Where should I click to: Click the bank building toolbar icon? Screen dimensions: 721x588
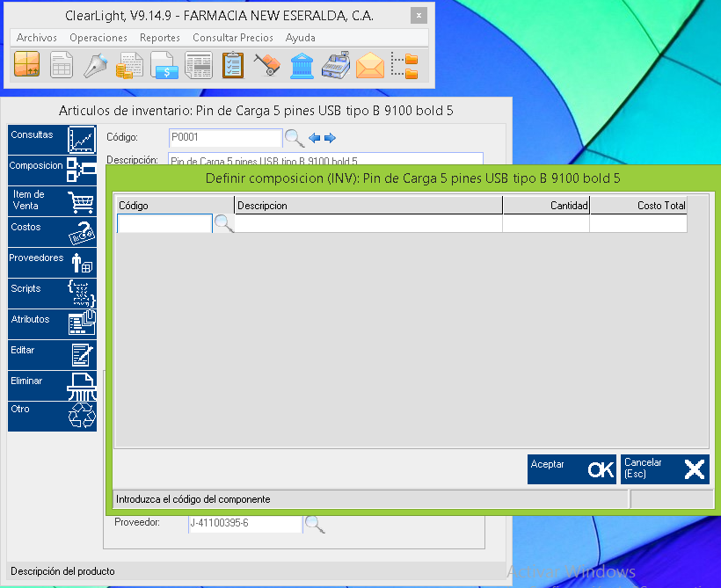pos(301,66)
